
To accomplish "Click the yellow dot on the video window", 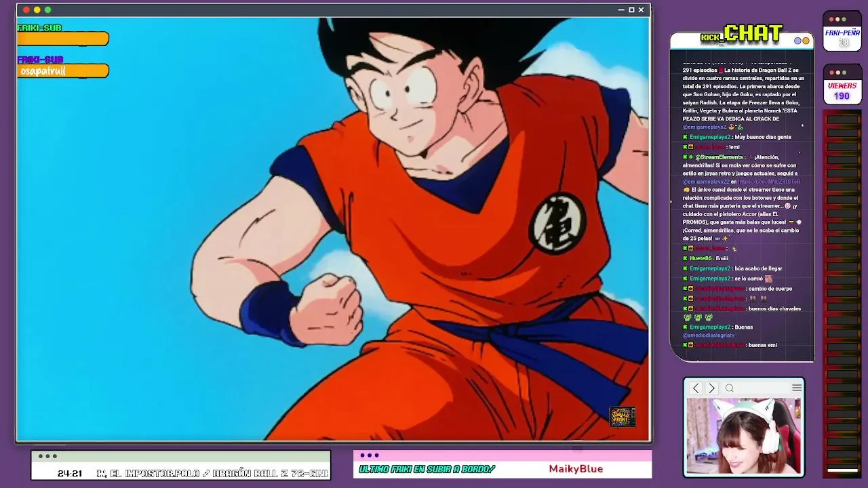I will click(x=37, y=10).
